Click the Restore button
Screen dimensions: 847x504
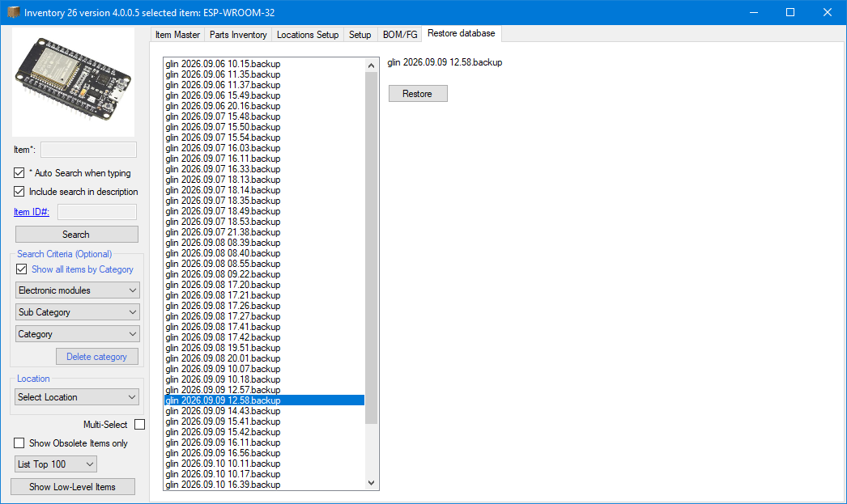pos(418,94)
